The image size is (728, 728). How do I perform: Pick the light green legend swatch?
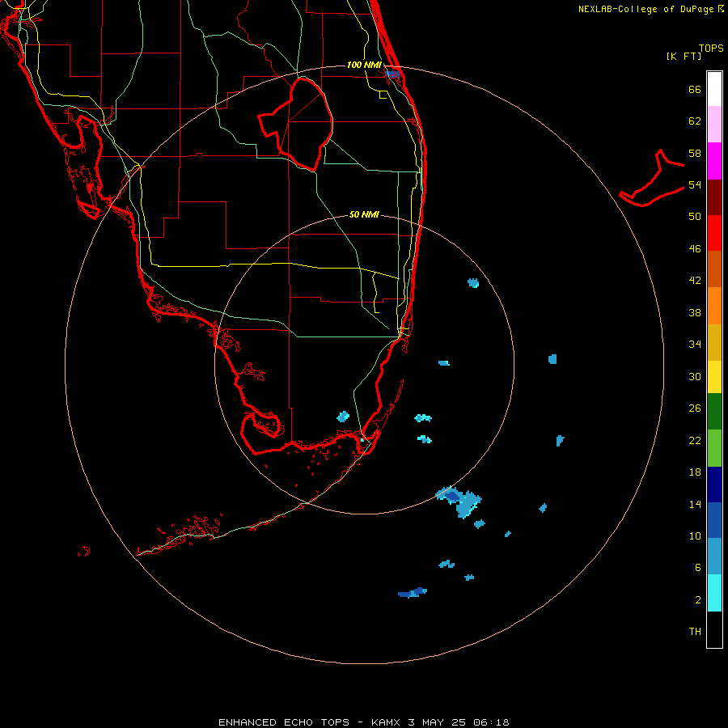point(714,448)
